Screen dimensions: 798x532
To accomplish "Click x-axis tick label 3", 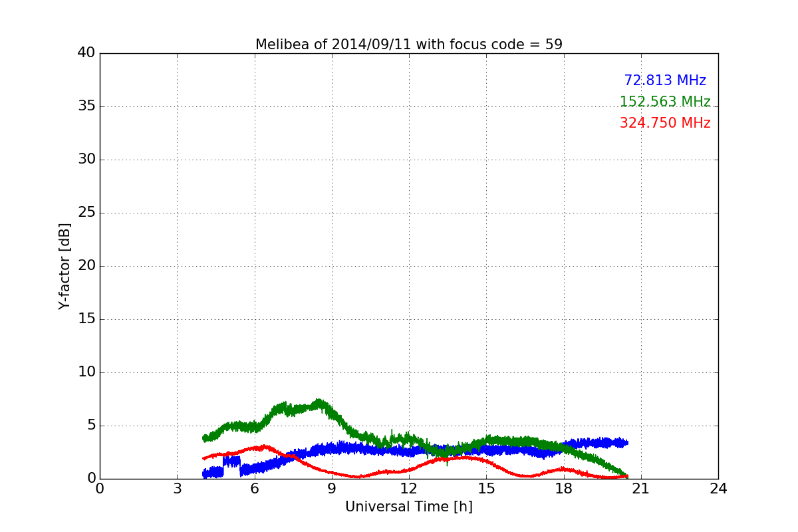I will point(177,489).
